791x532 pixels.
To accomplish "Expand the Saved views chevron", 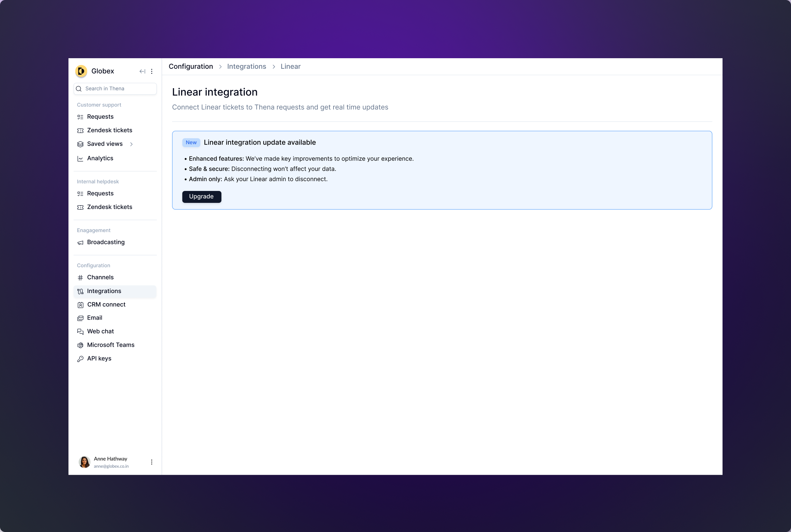I will [131, 144].
